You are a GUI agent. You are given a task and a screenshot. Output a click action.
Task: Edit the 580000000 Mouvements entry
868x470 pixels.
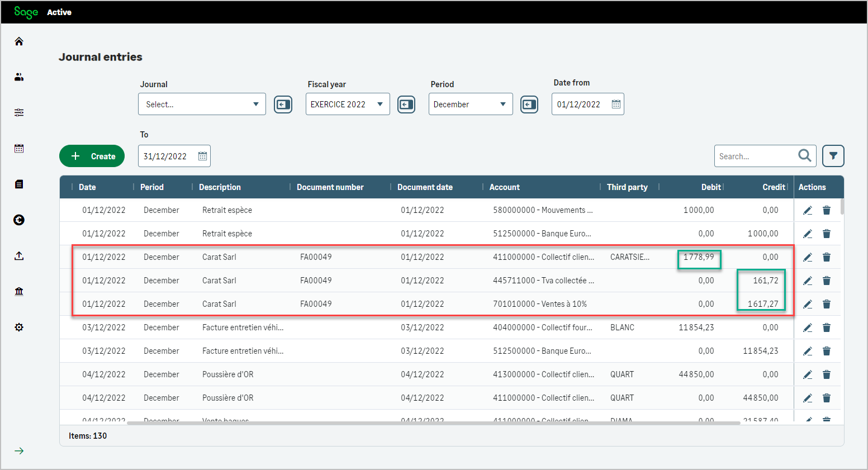click(808, 210)
